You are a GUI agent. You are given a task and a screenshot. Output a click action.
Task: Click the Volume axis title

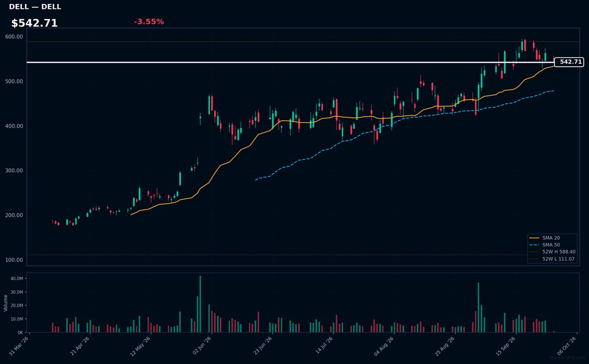point(5,303)
